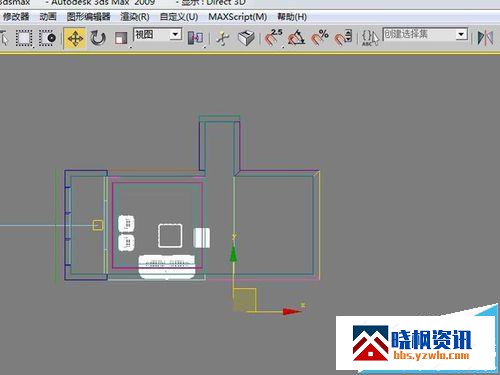Open Edit Named Selection Sets icon

370,38
